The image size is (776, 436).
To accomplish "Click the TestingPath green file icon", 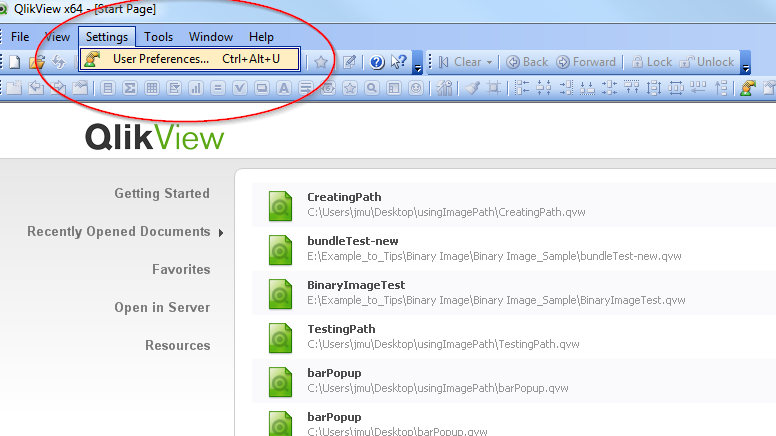I will (x=280, y=338).
